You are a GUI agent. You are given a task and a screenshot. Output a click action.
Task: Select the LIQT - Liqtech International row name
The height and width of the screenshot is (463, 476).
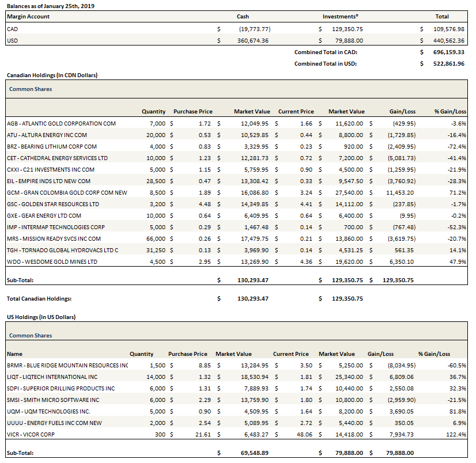click(x=52, y=377)
